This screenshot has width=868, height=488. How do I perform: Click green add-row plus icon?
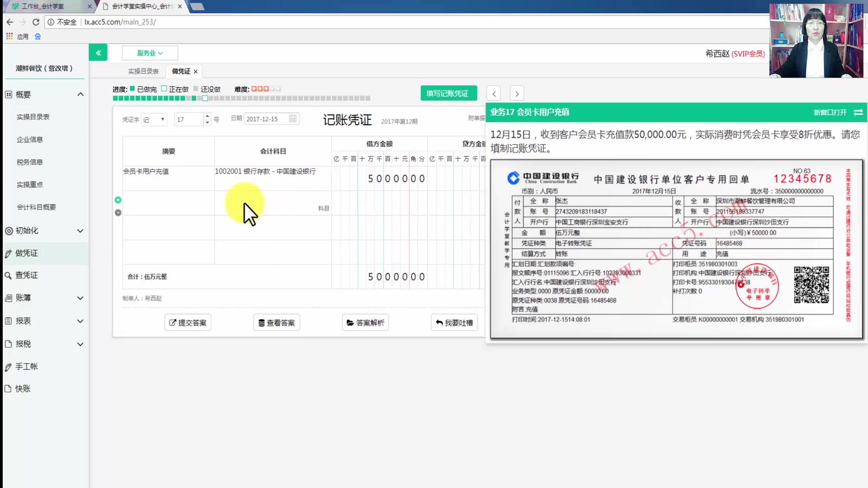click(118, 200)
